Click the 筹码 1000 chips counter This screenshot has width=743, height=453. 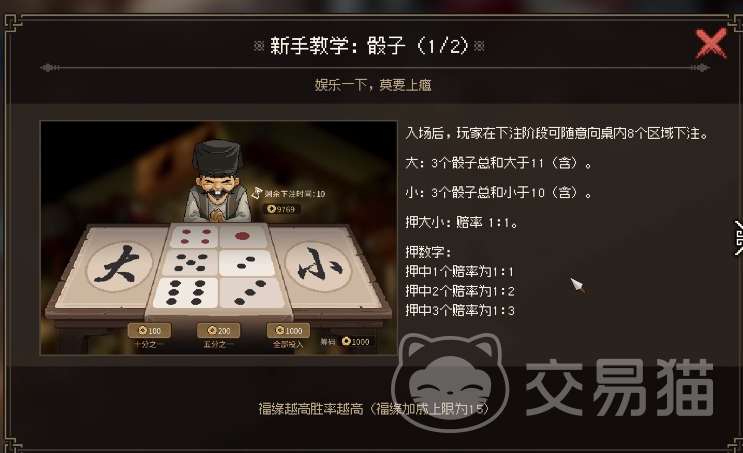coord(346,342)
